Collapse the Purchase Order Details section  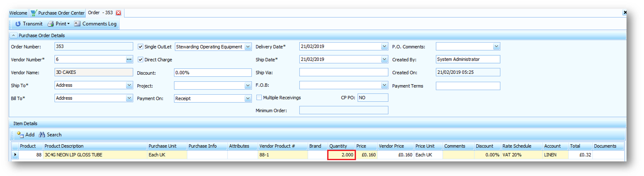point(14,35)
